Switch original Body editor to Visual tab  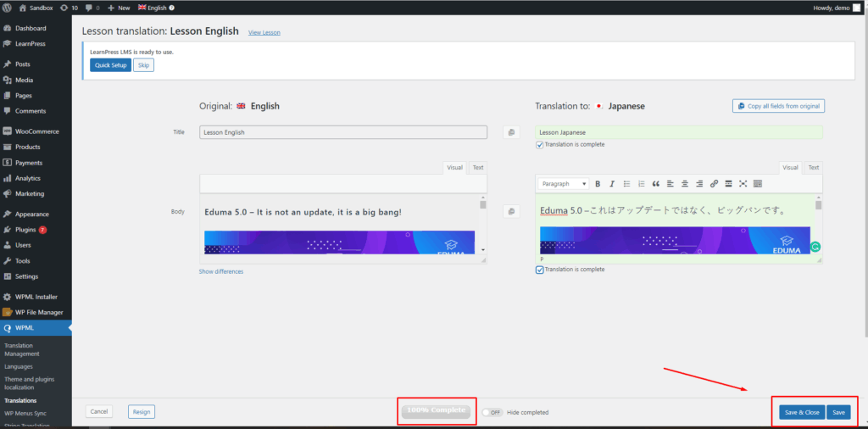pos(455,167)
